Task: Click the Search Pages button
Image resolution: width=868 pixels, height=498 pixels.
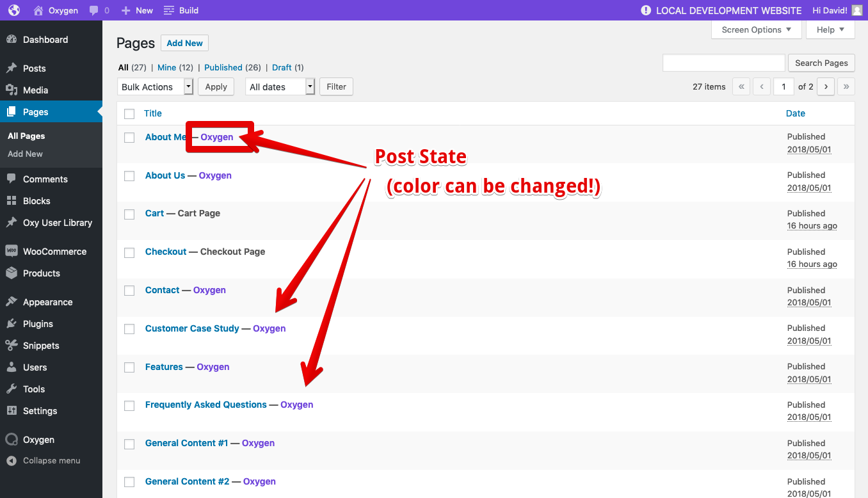Action: (x=821, y=63)
